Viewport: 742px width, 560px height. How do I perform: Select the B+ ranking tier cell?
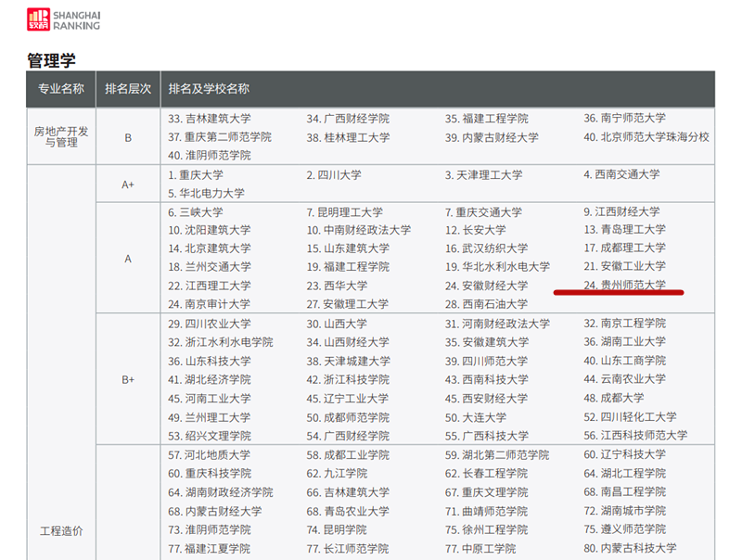tap(128, 379)
